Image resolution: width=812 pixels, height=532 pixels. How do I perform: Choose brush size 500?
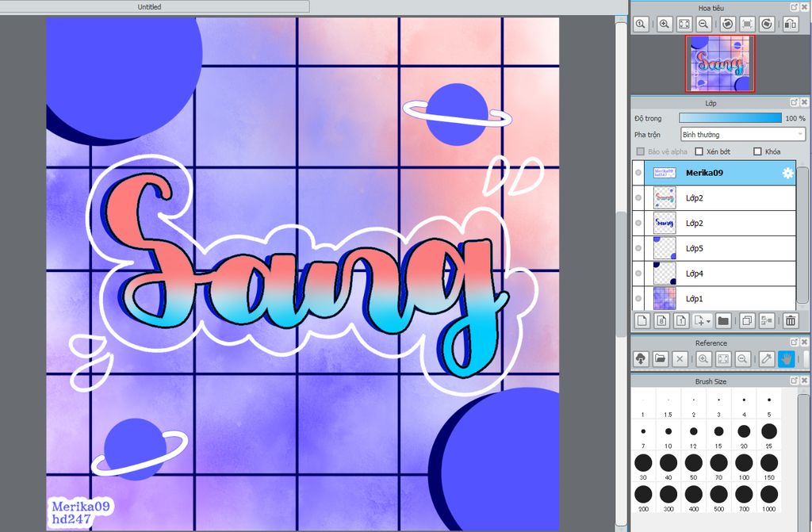[x=718, y=497]
